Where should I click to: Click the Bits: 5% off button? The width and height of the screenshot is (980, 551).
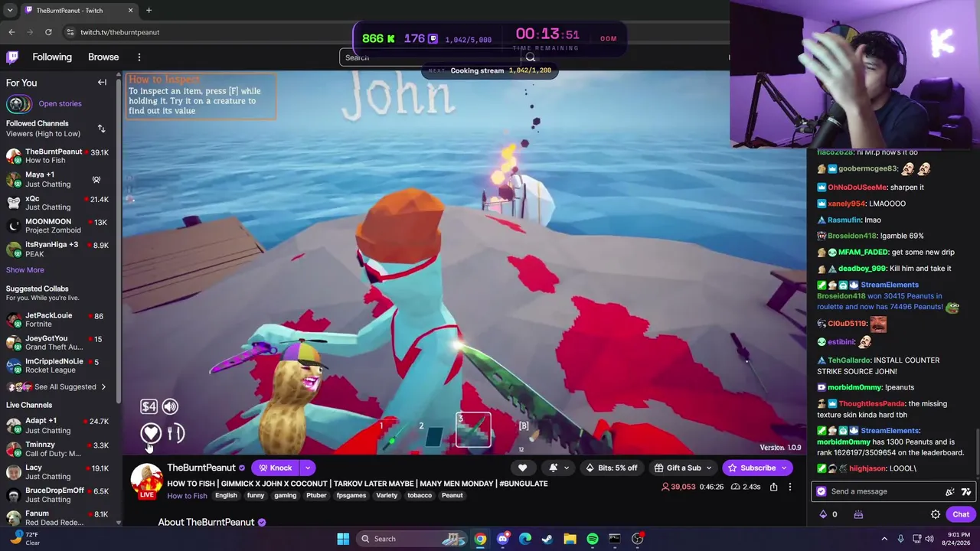pos(611,468)
